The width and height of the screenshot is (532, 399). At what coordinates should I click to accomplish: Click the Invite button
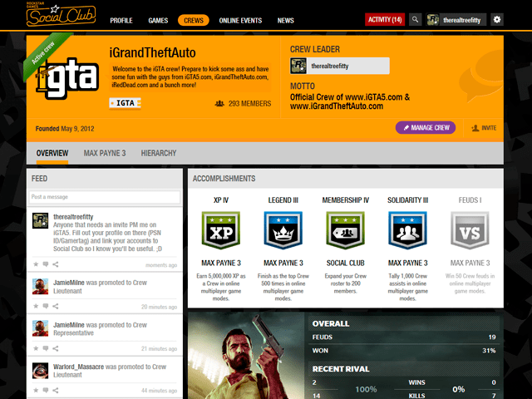pos(484,128)
